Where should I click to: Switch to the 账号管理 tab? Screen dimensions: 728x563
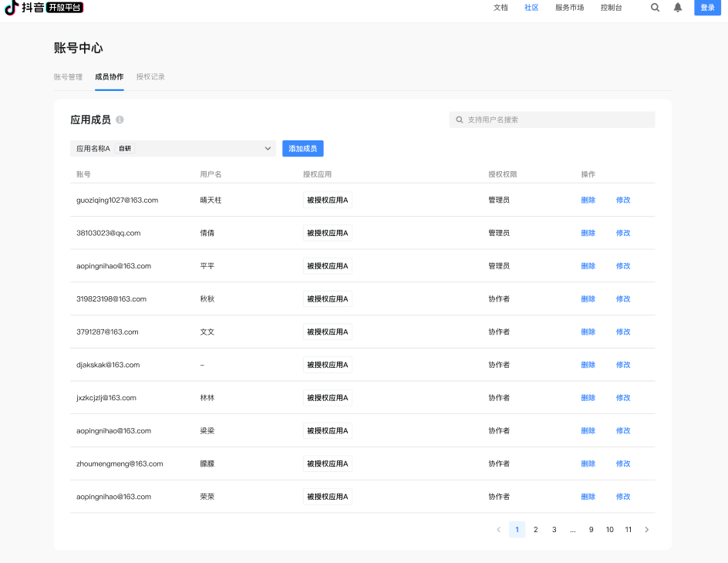[68, 77]
